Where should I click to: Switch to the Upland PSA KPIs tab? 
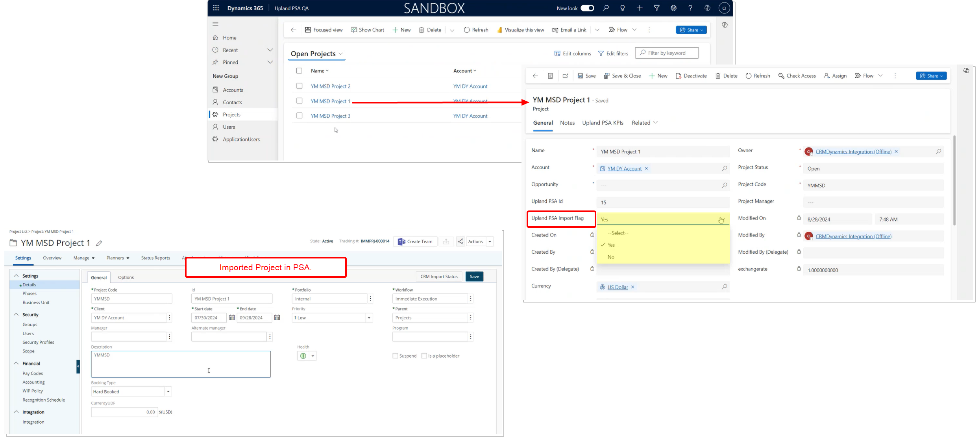tap(603, 123)
